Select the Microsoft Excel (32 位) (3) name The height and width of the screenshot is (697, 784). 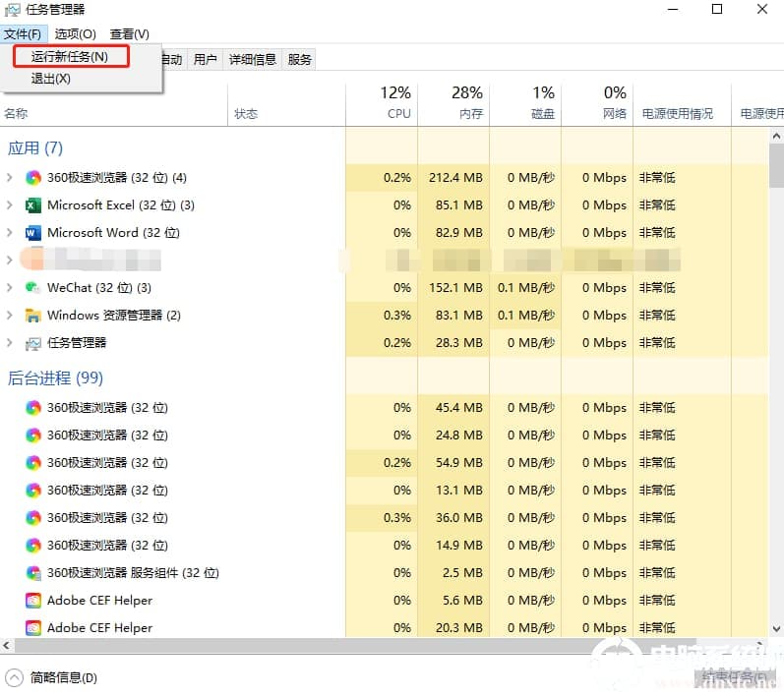pos(120,205)
